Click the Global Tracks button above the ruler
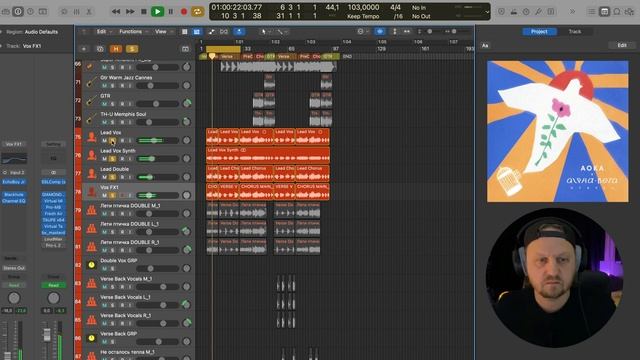The image size is (640, 360). coord(185,49)
